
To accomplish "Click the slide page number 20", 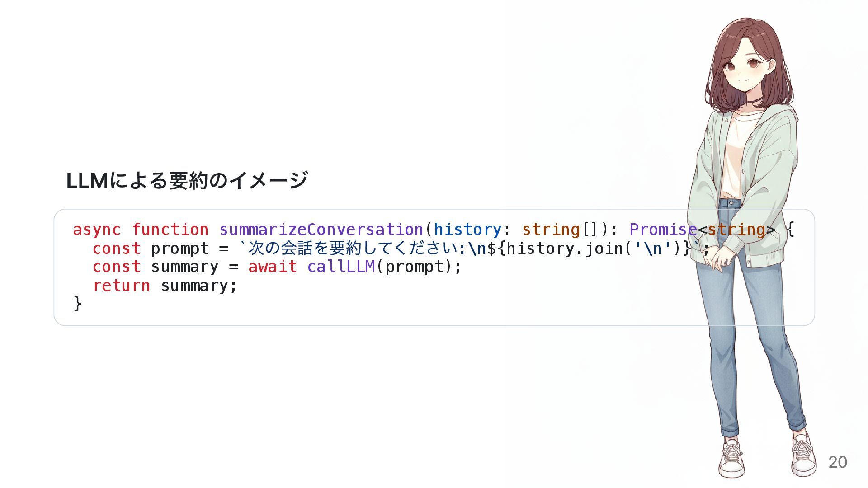I will pos(837,462).
